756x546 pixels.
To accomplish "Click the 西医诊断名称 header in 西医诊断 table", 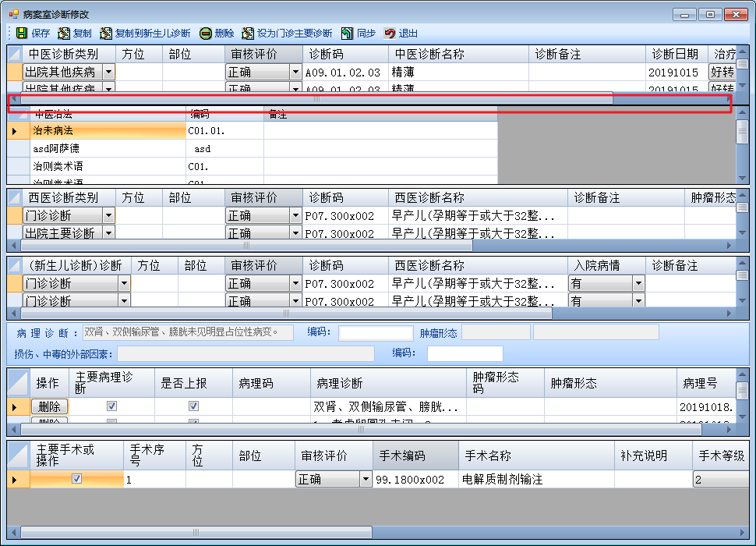I will pyautogui.click(x=478, y=197).
